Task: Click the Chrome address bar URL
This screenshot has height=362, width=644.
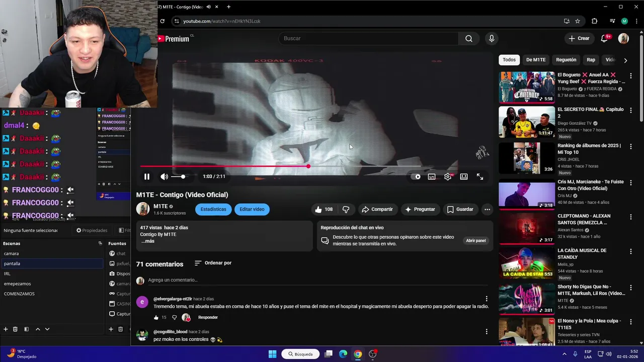Action: [x=221, y=21]
